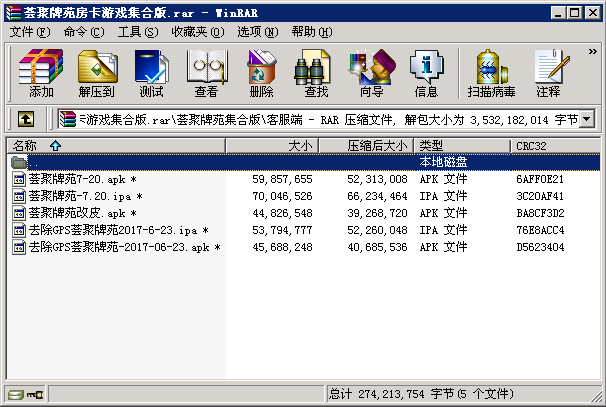Image resolution: width=606 pixels, height=407 pixels.
Task: Click the 添加 (Add) toolbar icon
Action: click(x=41, y=73)
